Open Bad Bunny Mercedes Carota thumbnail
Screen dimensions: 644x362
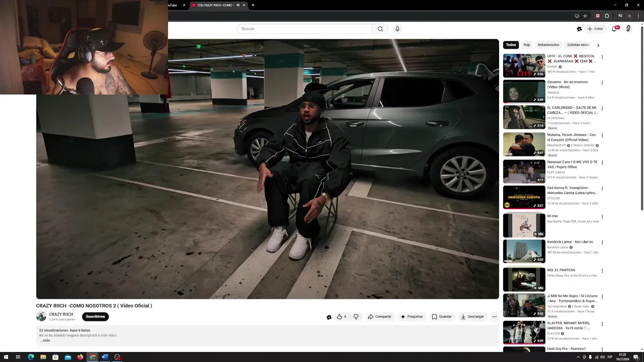click(524, 197)
